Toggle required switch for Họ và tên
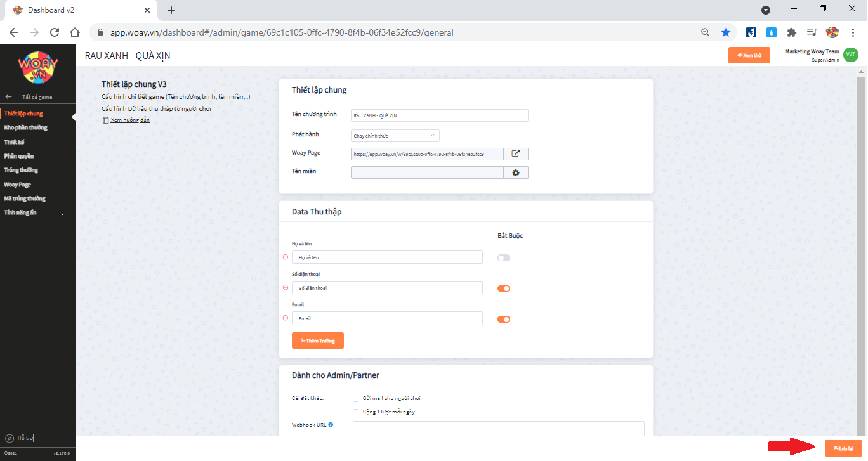868x461 pixels. tap(504, 258)
